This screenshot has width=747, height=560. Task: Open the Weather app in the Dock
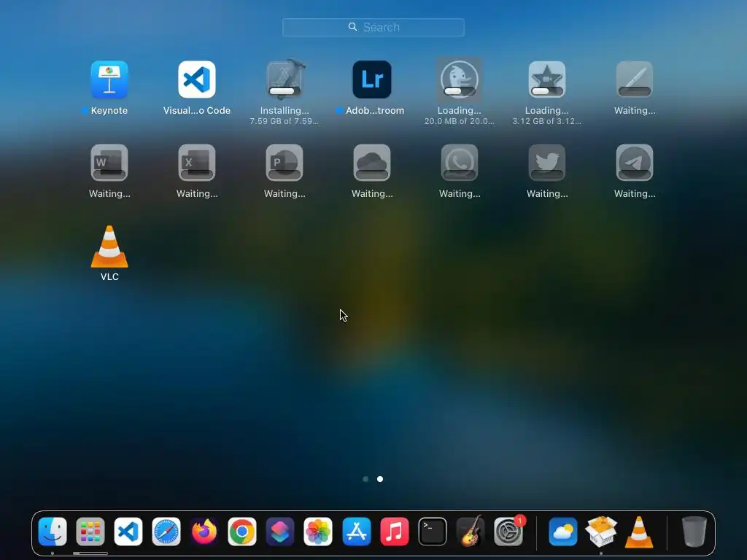[563, 532]
